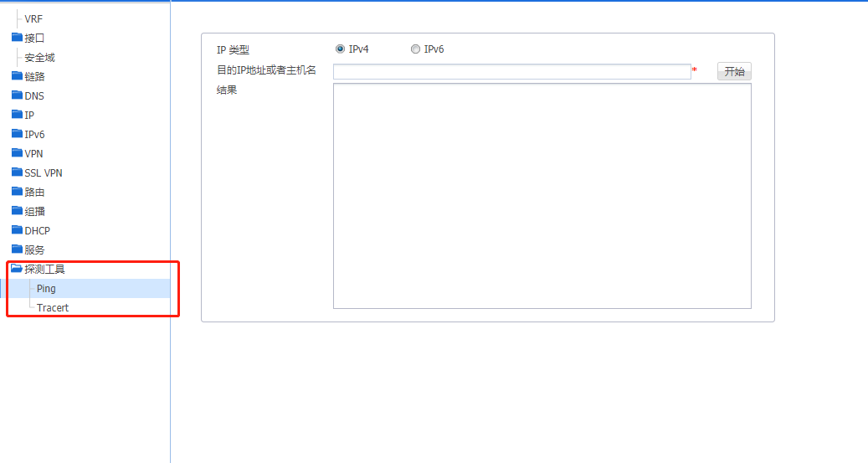Click the IP 类型 label
This screenshot has width=868, height=463.
coord(233,50)
